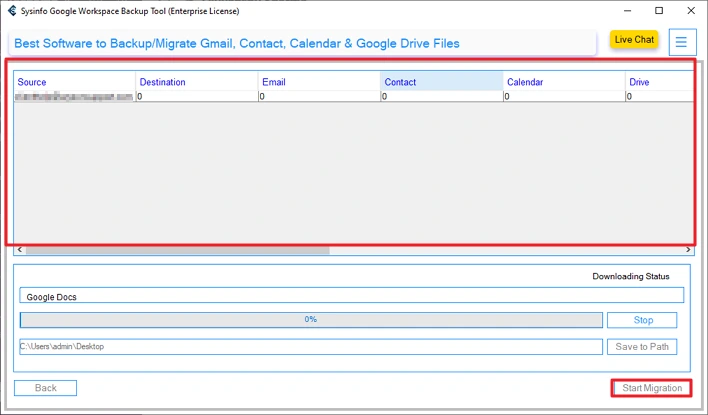Screen dimensions: 708x415
Task: Click Start Migration button
Action: 652,388
